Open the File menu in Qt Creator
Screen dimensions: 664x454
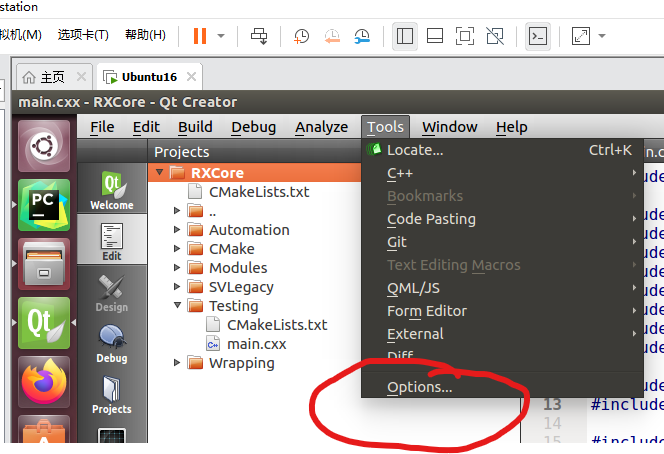(x=102, y=127)
